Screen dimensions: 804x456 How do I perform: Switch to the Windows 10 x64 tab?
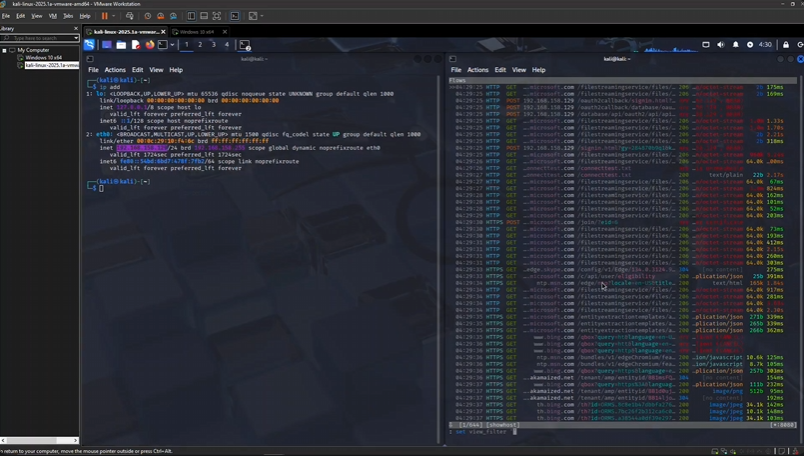[x=196, y=32]
